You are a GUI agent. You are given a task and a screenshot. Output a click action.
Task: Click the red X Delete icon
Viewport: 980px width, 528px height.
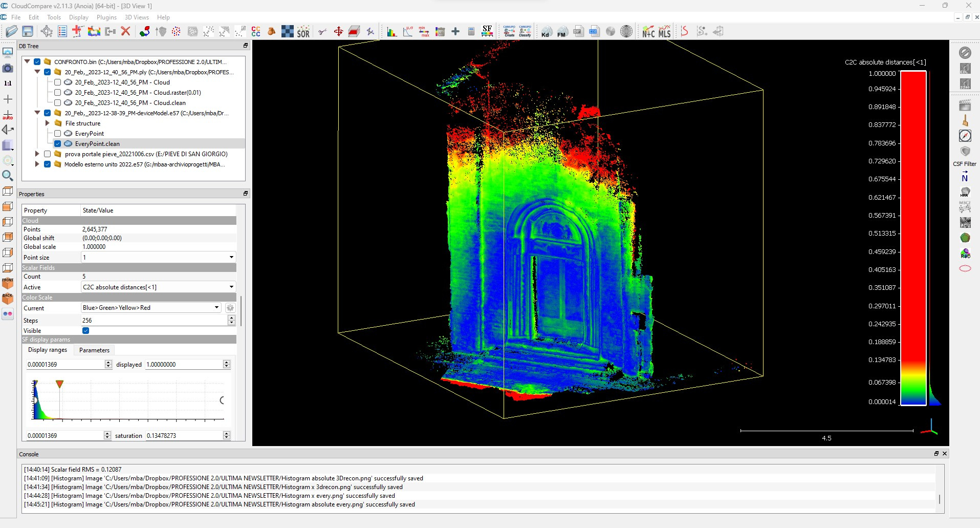125,31
